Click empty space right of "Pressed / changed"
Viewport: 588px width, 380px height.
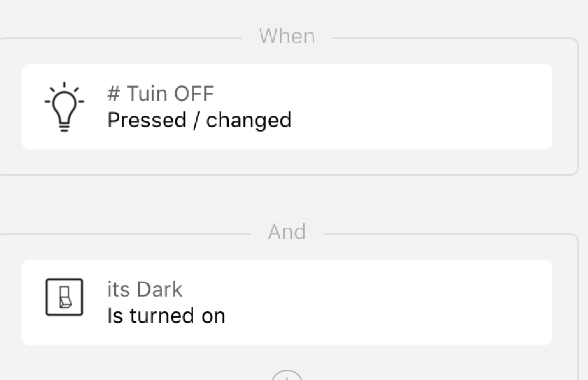[x=420, y=120]
